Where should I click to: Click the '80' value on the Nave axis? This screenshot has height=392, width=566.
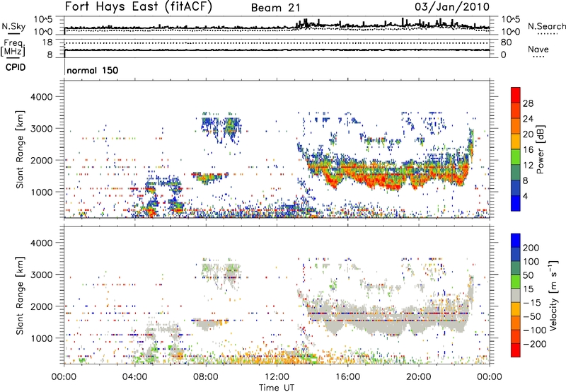[506, 42]
